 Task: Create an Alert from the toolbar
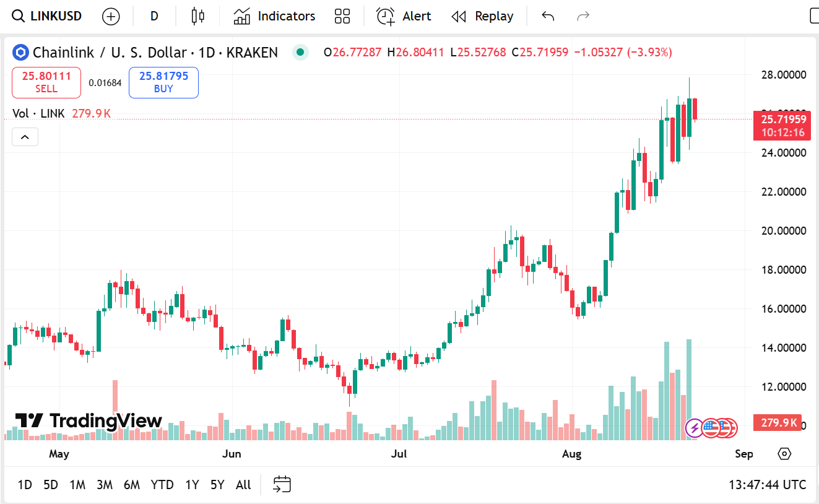[x=404, y=16]
